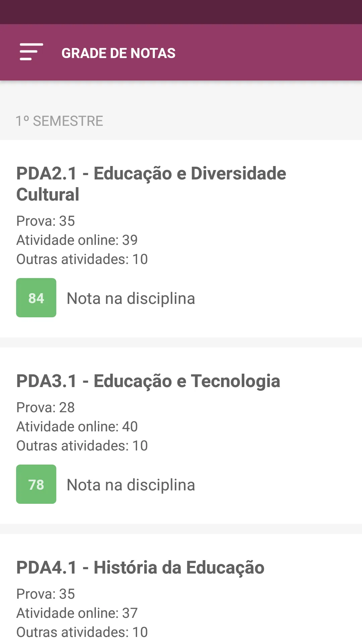362x644 pixels.
Task: Tap Prova: 35 under PDA4.1
Action: pos(46,594)
